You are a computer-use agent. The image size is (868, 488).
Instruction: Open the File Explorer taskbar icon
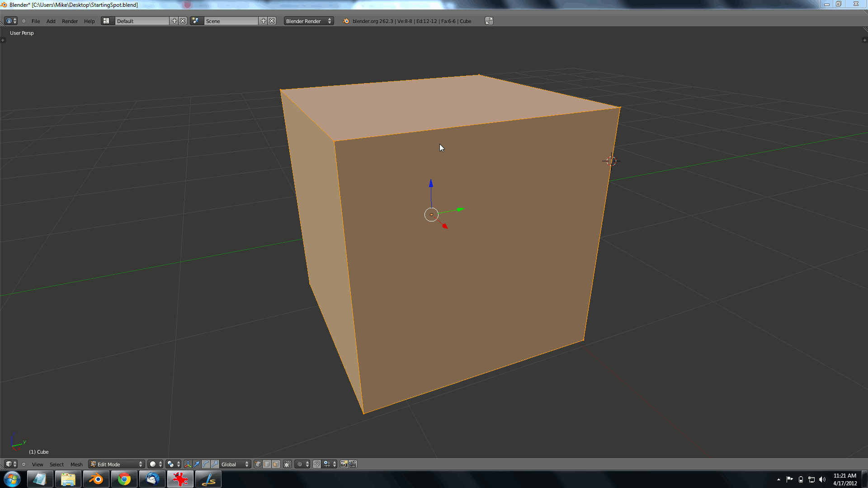68,479
